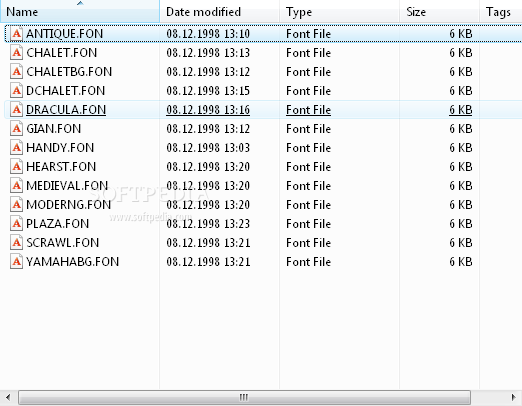Click the CHALETBG.FON font file icon
The image size is (522, 406).
[16, 72]
